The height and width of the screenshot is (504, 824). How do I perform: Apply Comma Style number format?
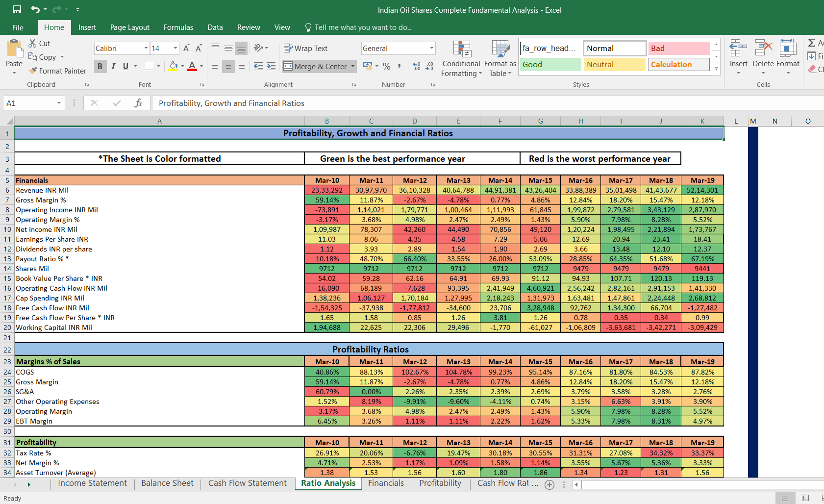(x=400, y=66)
